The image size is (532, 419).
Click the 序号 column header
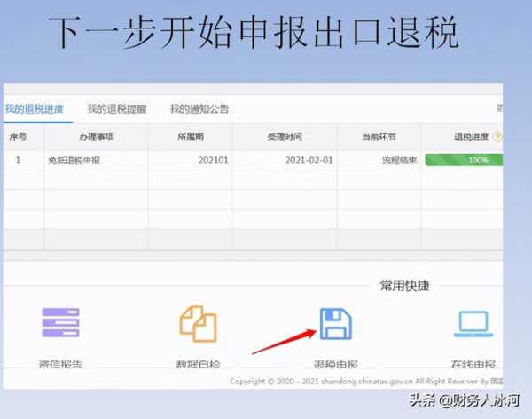[20, 138]
